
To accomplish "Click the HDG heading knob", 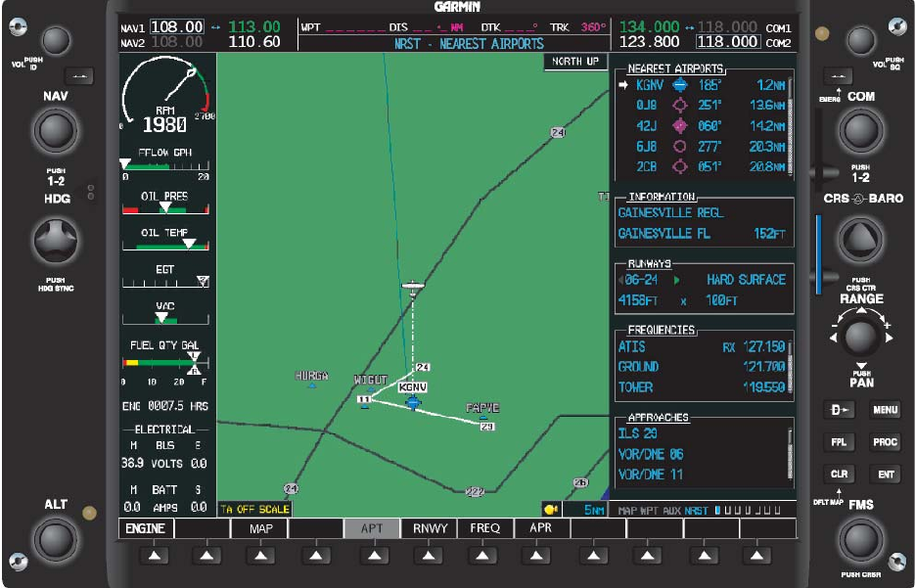I will pyautogui.click(x=56, y=241).
